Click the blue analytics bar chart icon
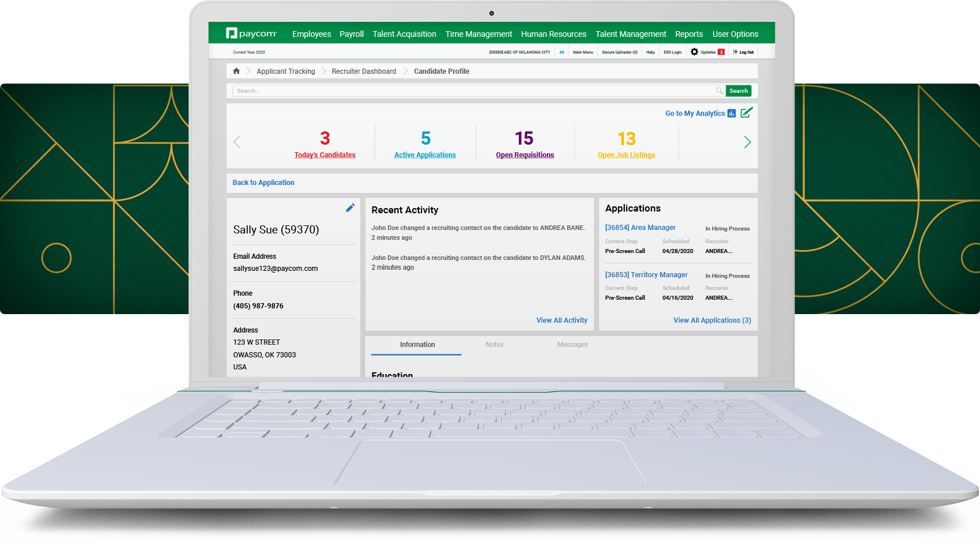Screen dimensions: 980x551 732,114
